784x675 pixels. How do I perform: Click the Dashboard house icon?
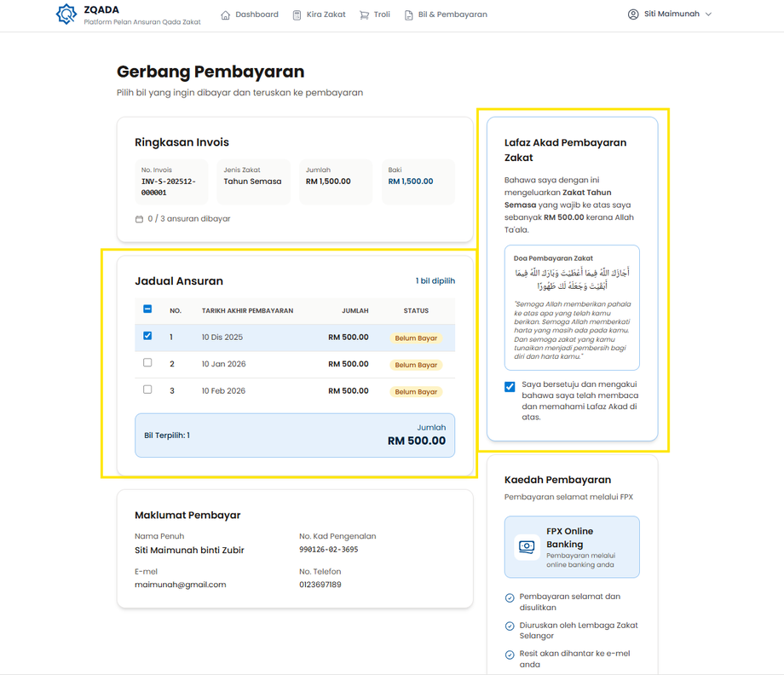click(226, 15)
